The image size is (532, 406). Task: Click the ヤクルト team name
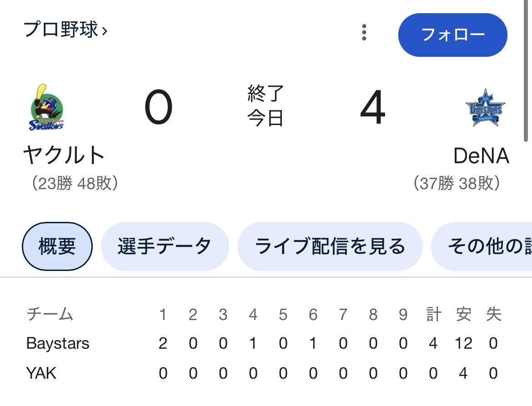coord(64,155)
